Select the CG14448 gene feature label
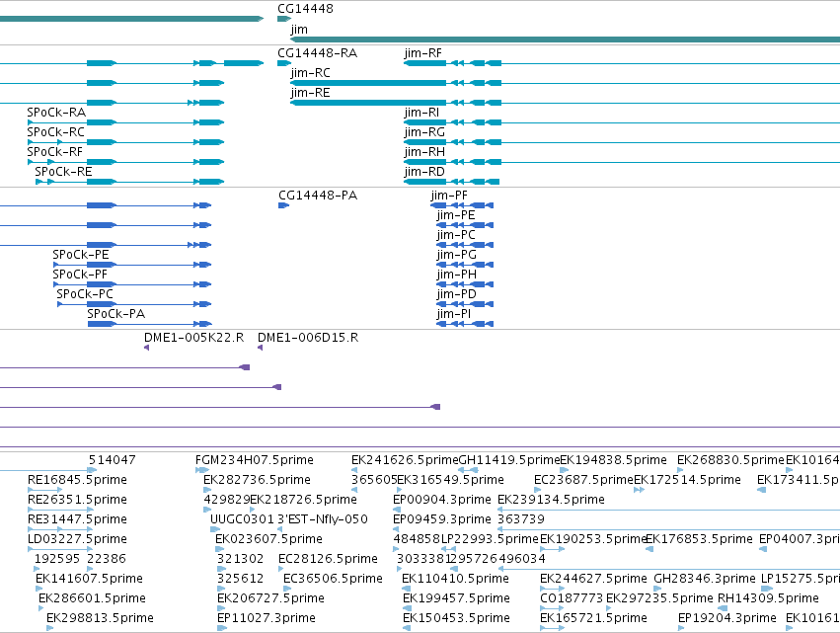The height and width of the screenshot is (633, 840). [305, 9]
